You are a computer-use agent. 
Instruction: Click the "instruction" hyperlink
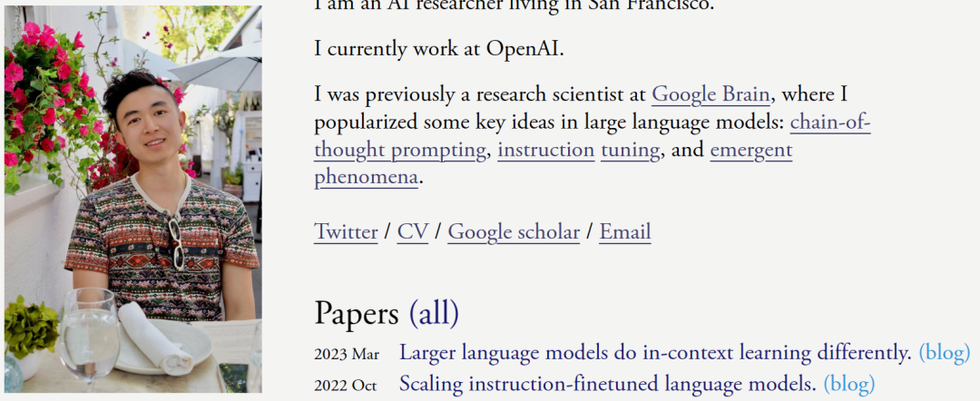(545, 150)
